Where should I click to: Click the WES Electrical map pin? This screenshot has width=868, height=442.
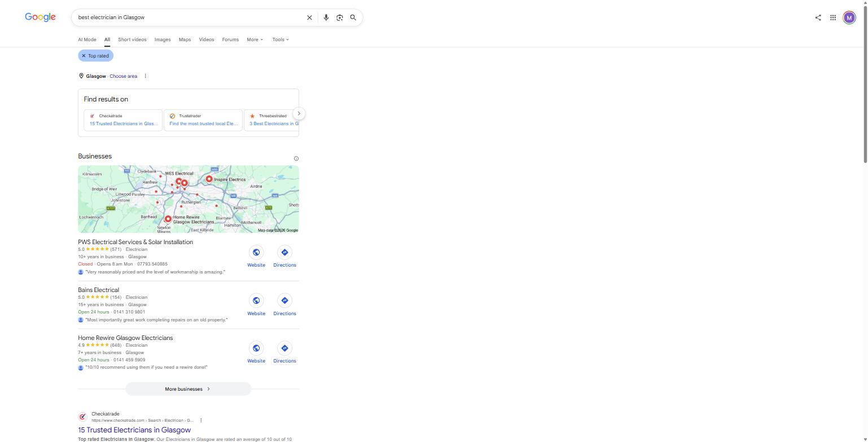pos(179,181)
